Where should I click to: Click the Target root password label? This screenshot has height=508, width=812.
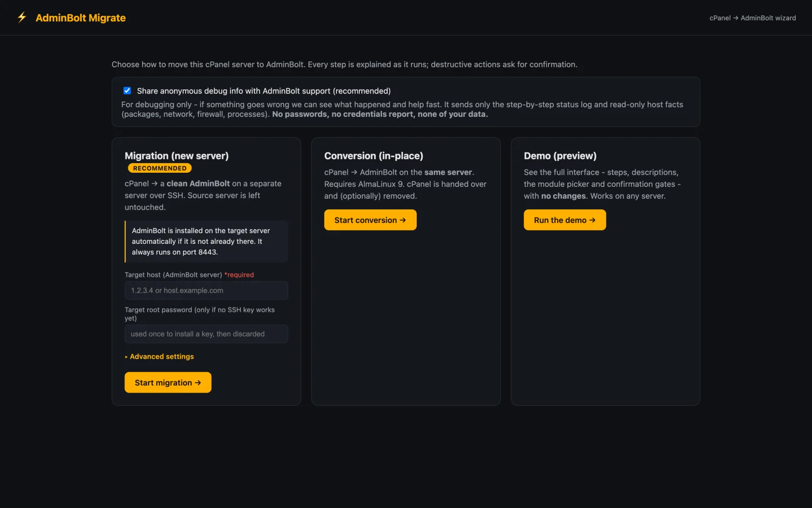(x=200, y=314)
